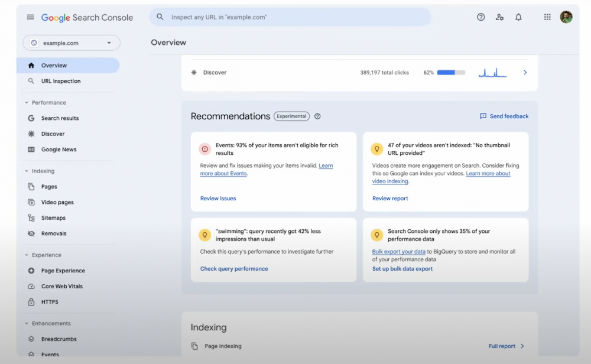Click the Indexing card heading
591x364 pixels.
[209, 327]
